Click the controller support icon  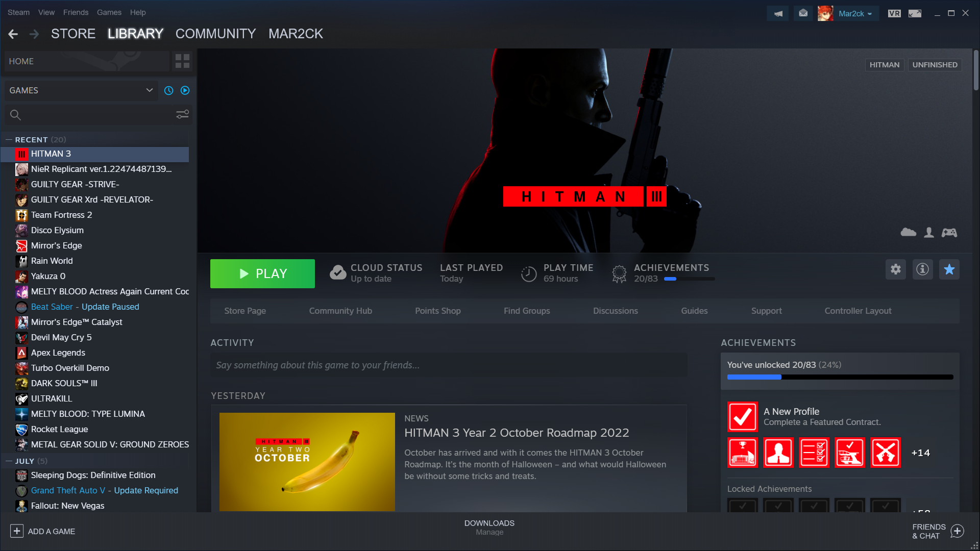[x=949, y=233]
